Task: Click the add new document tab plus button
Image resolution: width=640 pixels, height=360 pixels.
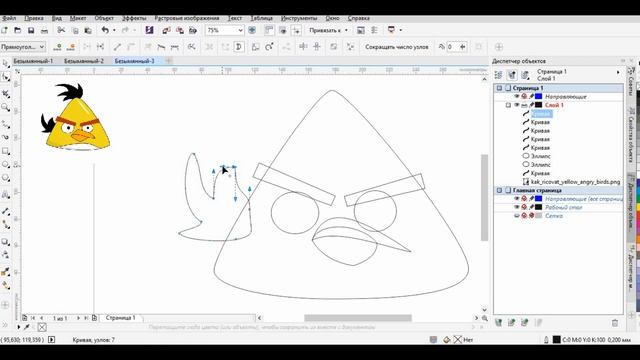Action: coord(169,61)
